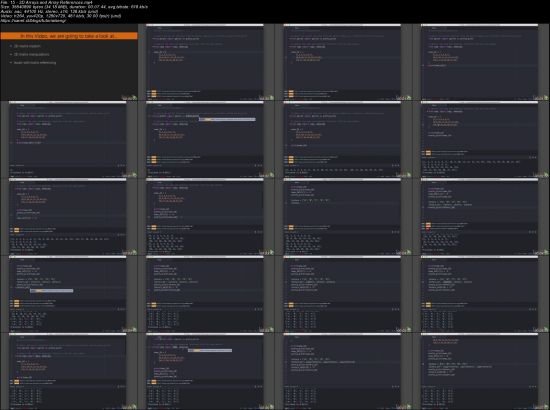Open the second-row thumbnail showing autocomplete popup

[x=206, y=140]
